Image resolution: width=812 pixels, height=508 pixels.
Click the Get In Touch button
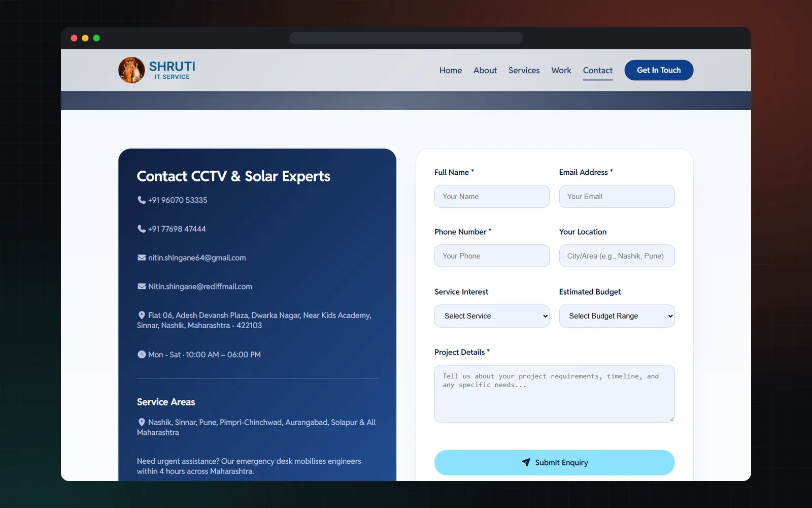tap(659, 70)
